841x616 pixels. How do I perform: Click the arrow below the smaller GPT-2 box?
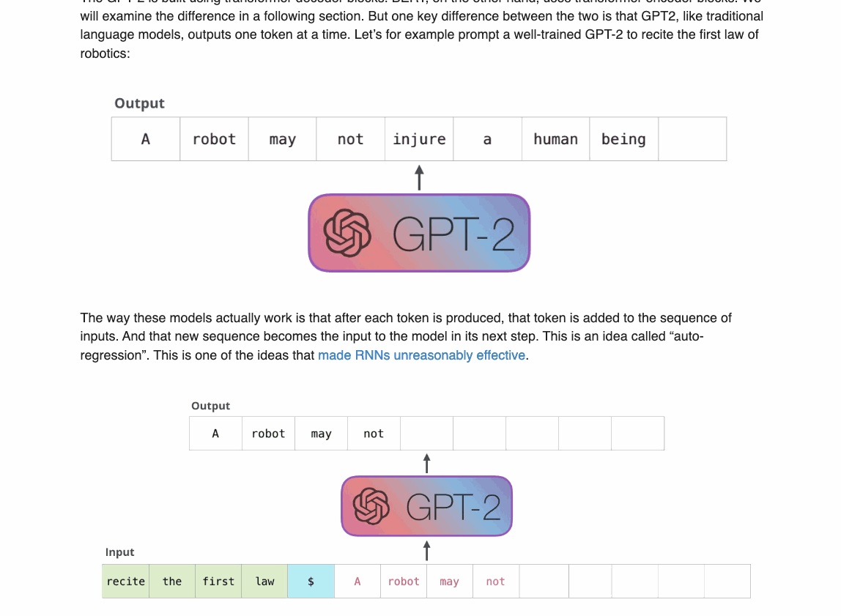click(x=426, y=550)
